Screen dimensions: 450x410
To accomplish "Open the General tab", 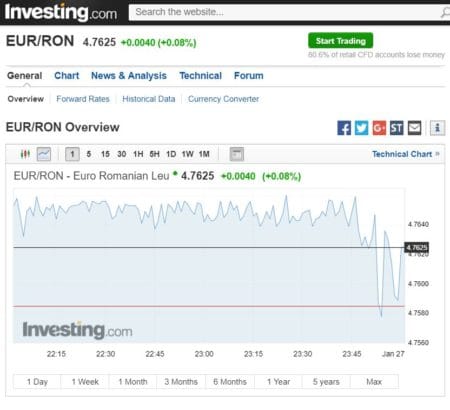I will (x=25, y=76).
